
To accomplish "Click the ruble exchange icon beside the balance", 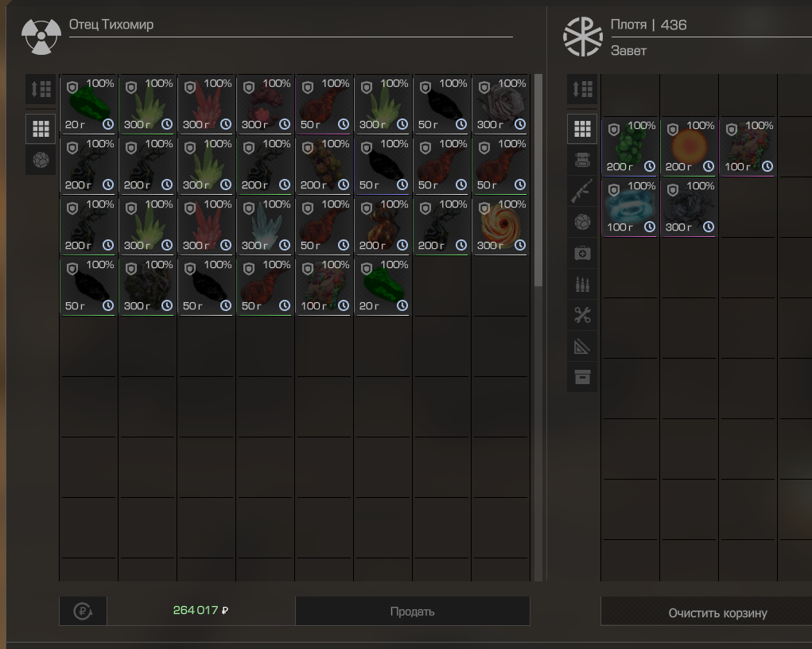I will [83, 611].
